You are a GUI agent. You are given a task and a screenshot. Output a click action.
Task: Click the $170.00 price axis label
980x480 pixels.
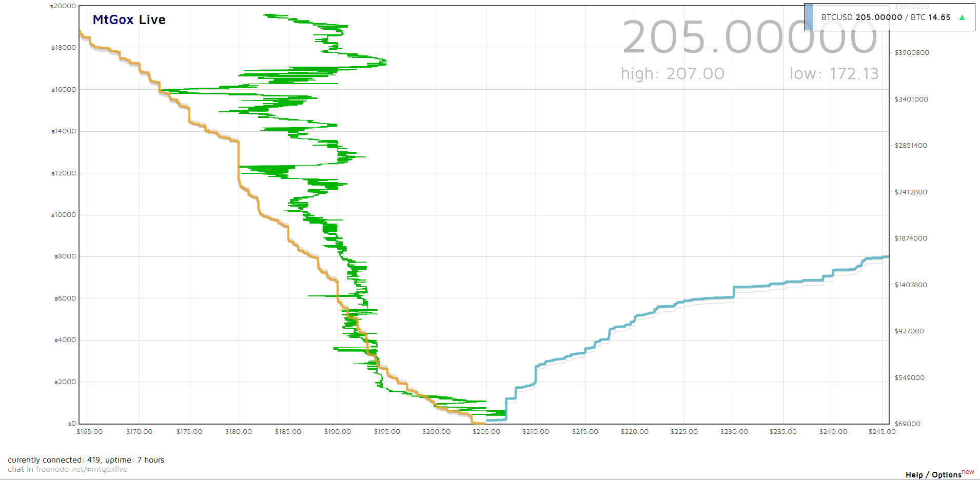(140, 432)
